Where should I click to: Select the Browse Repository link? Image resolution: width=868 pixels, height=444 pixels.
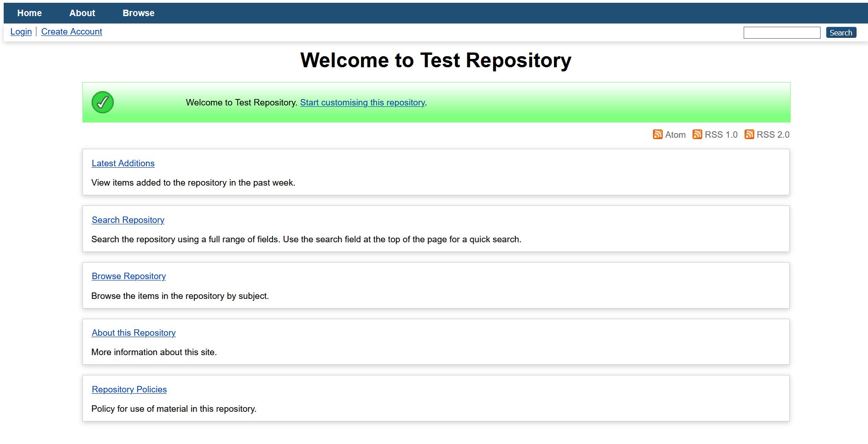pyautogui.click(x=128, y=276)
